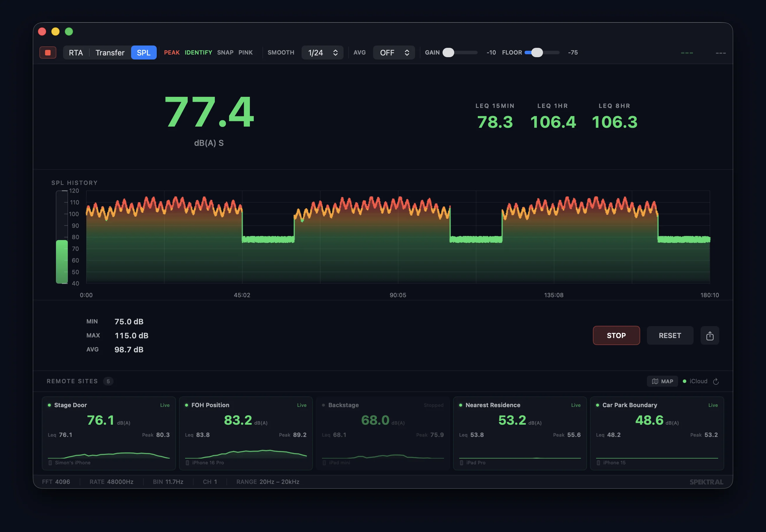The image size is (766, 532).
Task: Adjust the GAIN slider knob
Action: point(448,53)
